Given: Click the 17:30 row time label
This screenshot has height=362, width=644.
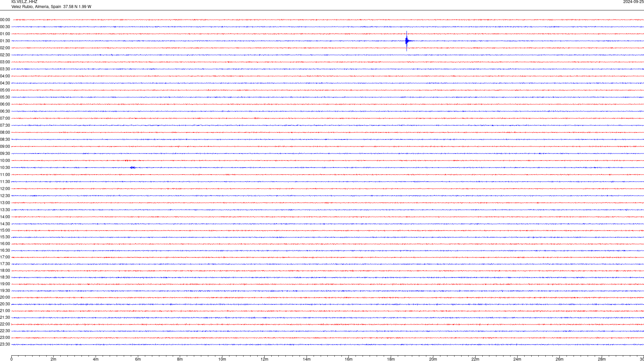Looking at the screenshot, I should 5,264.
